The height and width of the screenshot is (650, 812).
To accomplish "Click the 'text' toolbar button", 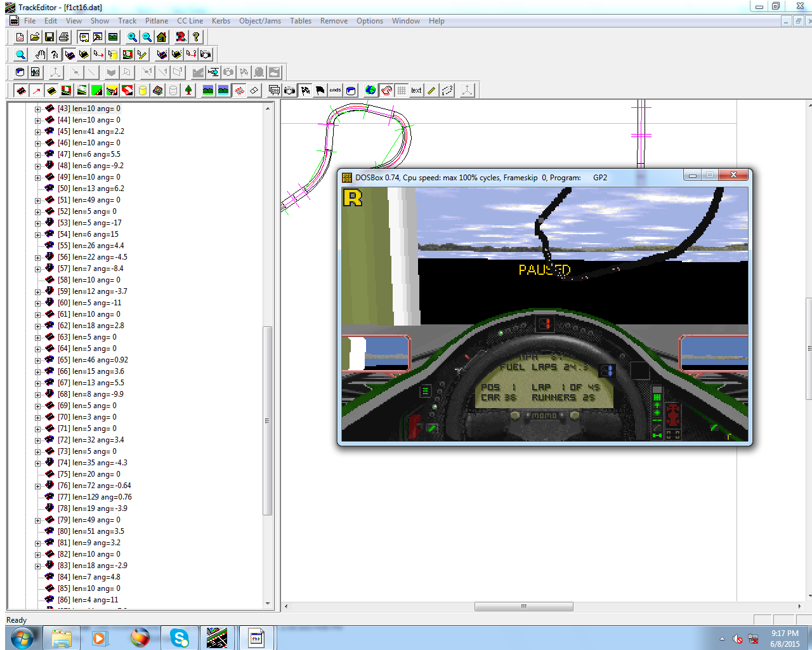I will click(x=416, y=90).
